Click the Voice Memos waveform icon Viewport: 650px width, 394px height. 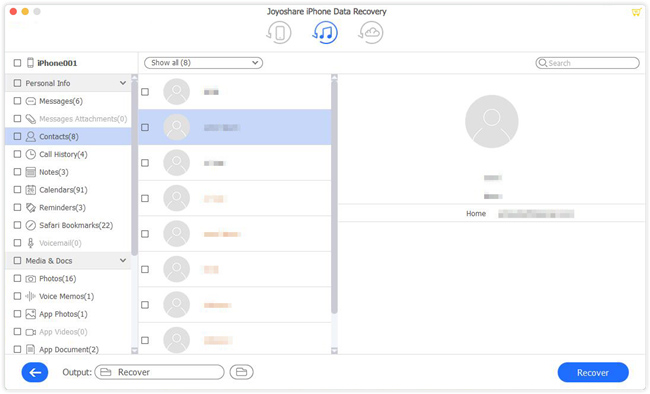tap(31, 296)
